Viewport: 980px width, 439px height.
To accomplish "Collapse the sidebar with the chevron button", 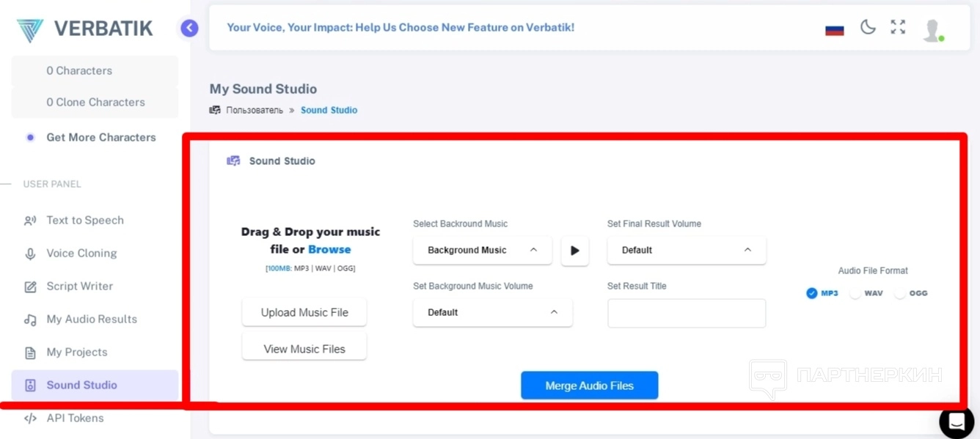I will (x=189, y=28).
